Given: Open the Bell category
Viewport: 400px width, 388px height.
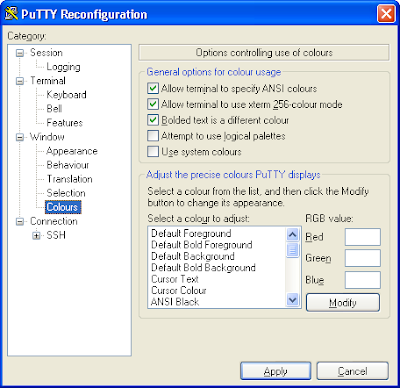Looking at the screenshot, I should click(x=54, y=109).
